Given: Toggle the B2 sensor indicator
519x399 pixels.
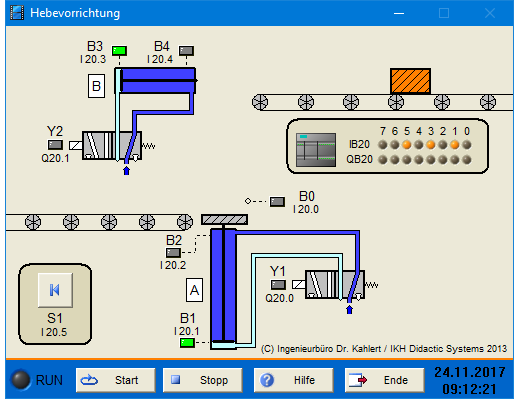Looking at the screenshot, I should click(173, 253).
